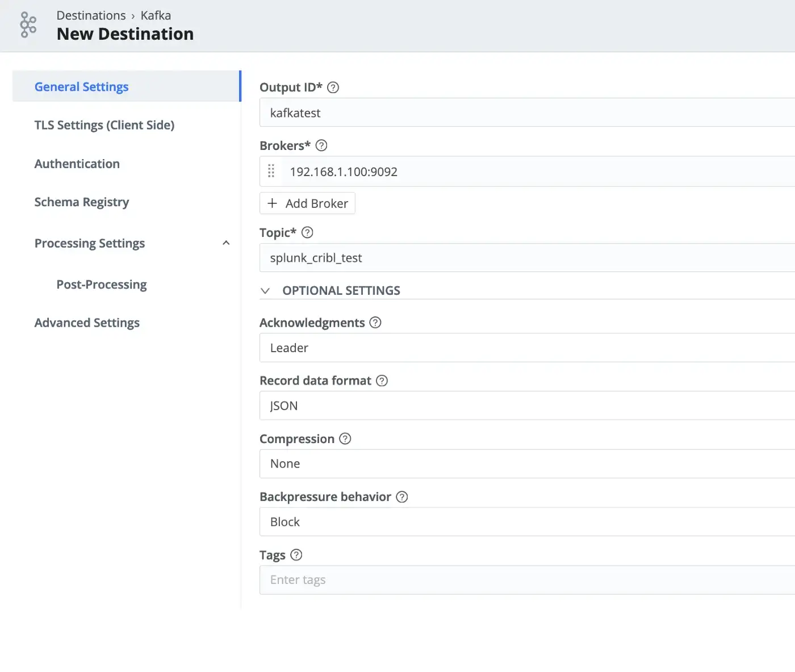Open help icon next to Backpressure behavior

(402, 497)
